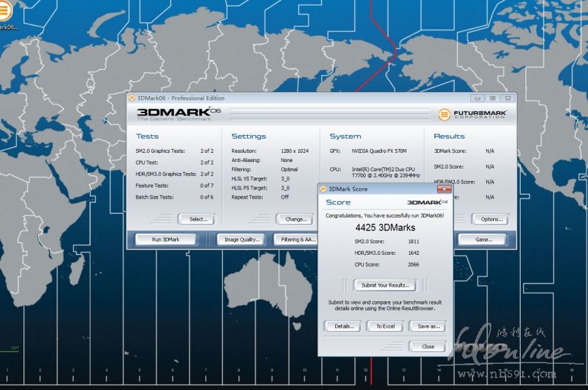588x390 pixels.
Task: Open the Image Quality... tool
Action: pyautogui.click(x=240, y=239)
